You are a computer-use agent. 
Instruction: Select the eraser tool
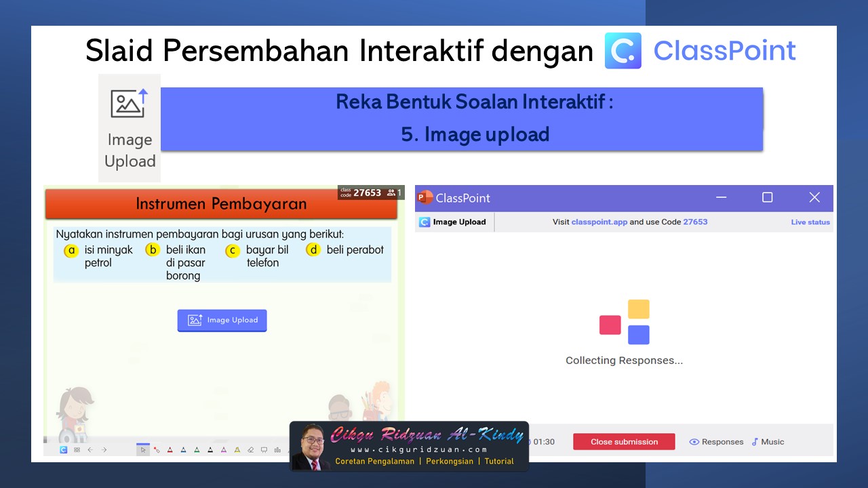tap(250, 449)
